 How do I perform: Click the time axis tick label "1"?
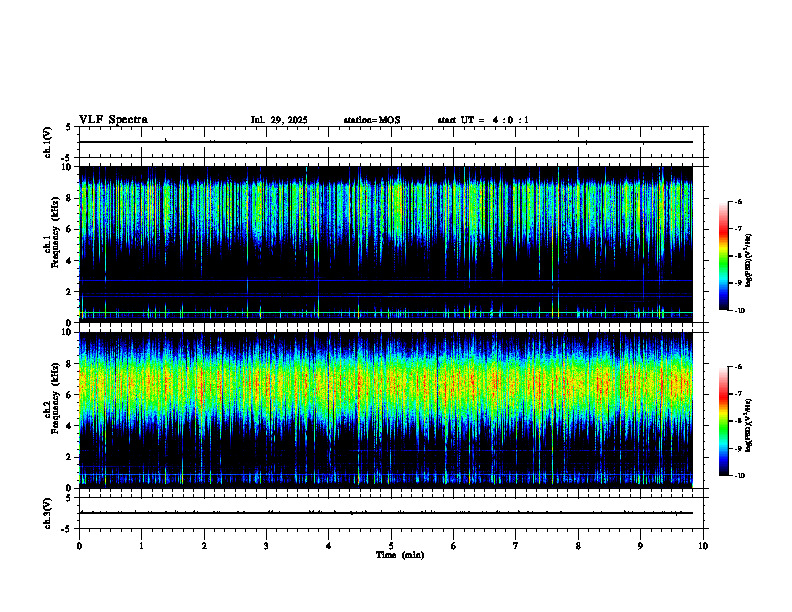pos(141,546)
